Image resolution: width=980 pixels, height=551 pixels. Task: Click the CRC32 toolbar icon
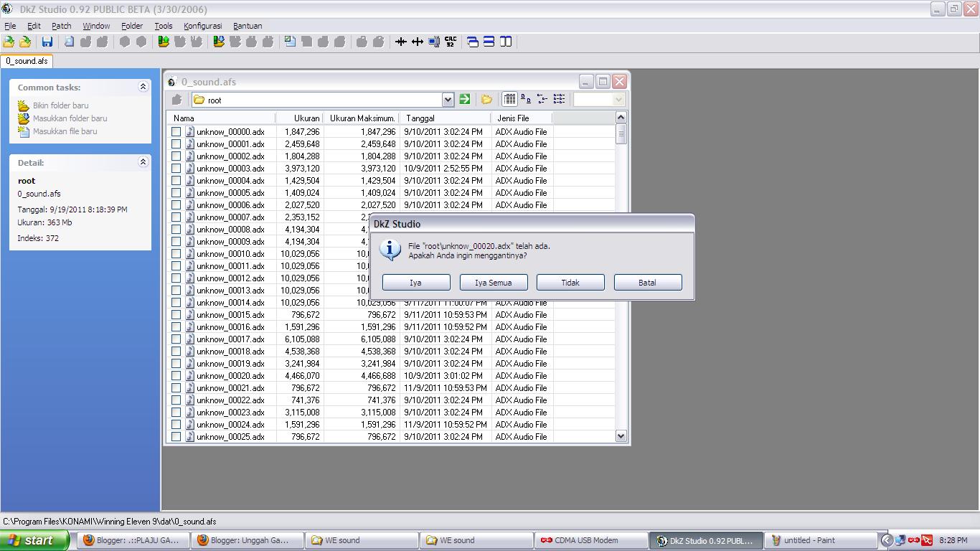pos(451,42)
